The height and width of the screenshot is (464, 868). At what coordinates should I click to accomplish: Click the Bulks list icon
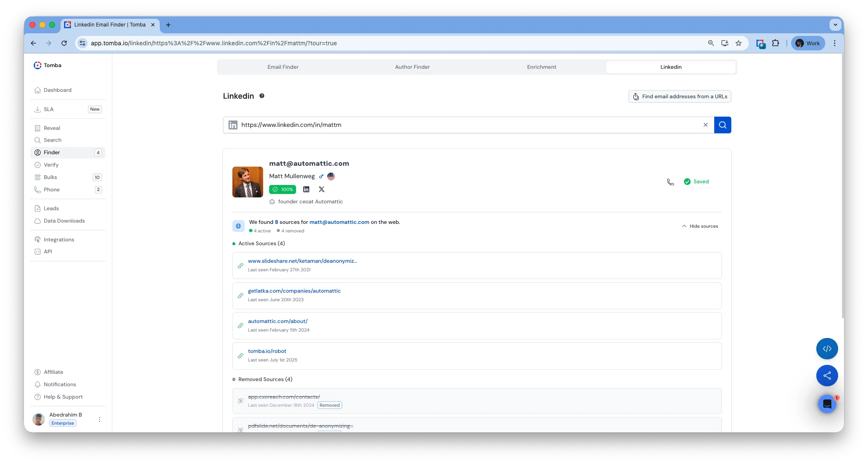click(38, 177)
